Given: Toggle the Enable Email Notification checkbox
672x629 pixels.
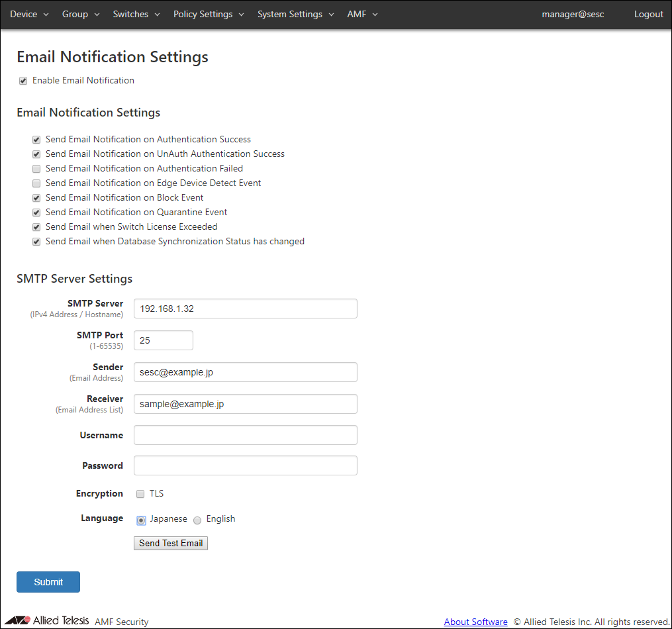Looking at the screenshot, I should point(23,81).
